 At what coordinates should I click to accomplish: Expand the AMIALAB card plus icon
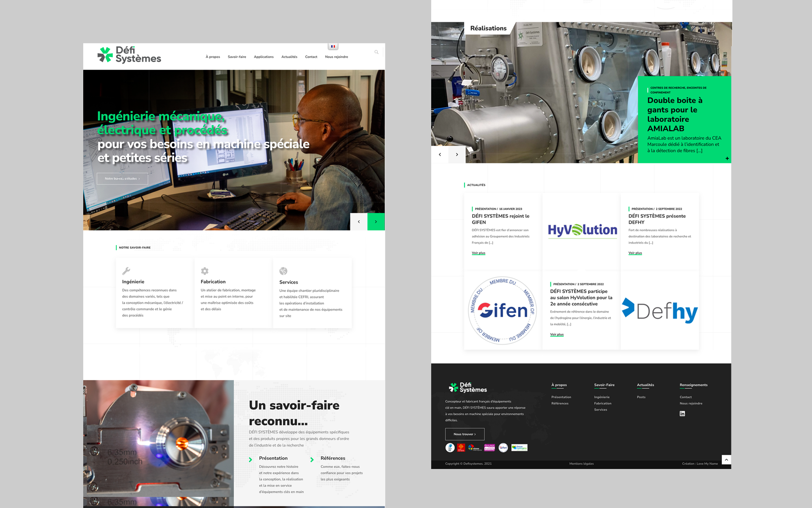tap(727, 158)
